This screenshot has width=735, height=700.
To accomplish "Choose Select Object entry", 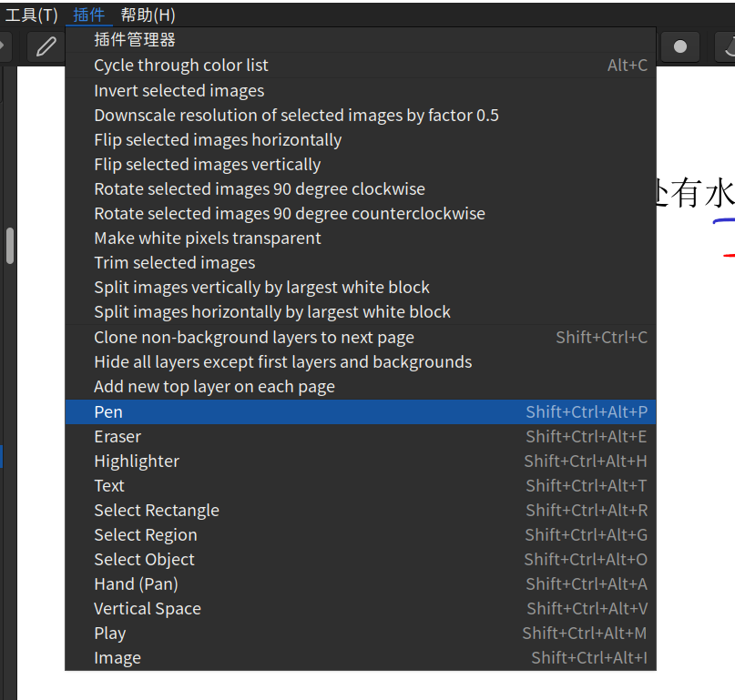I will tap(361, 560).
